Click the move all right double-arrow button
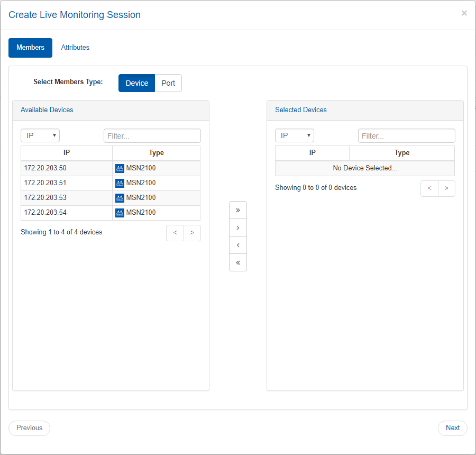The image size is (476, 455). click(x=238, y=210)
